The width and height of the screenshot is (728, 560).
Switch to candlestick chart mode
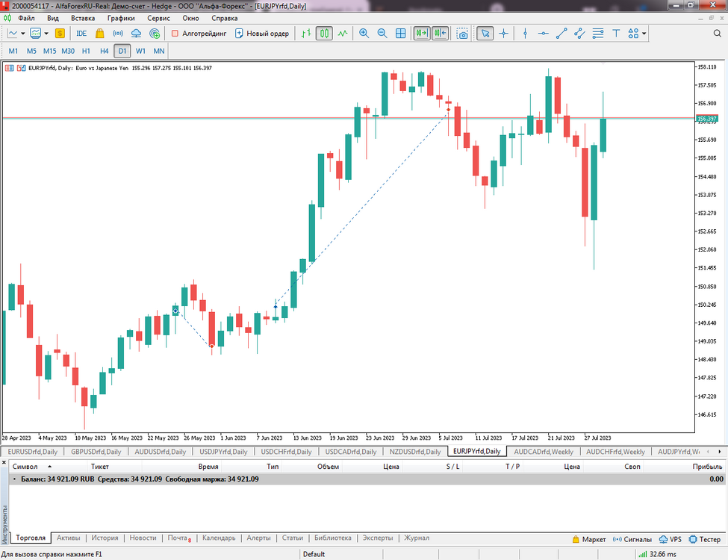coord(324,34)
